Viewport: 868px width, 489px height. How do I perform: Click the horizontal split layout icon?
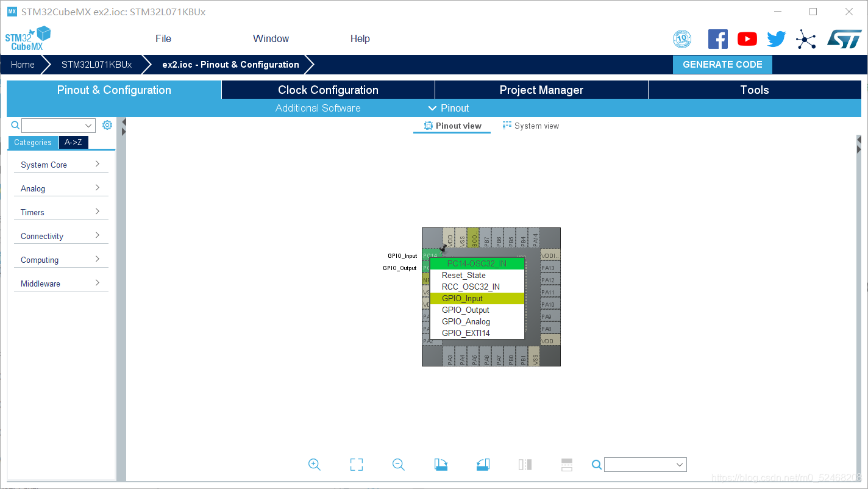[567, 465]
